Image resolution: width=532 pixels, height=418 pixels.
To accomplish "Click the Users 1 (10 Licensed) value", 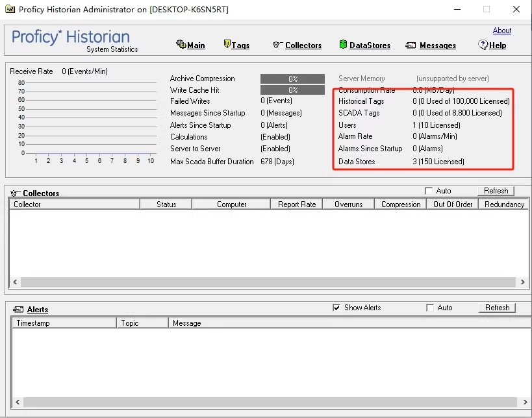I will [x=437, y=125].
